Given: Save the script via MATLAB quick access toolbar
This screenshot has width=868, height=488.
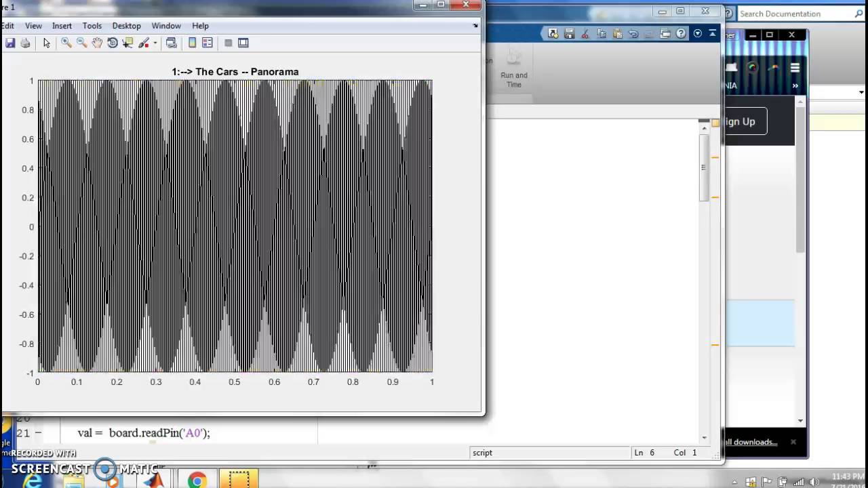Looking at the screenshot, I should point(569,34).
